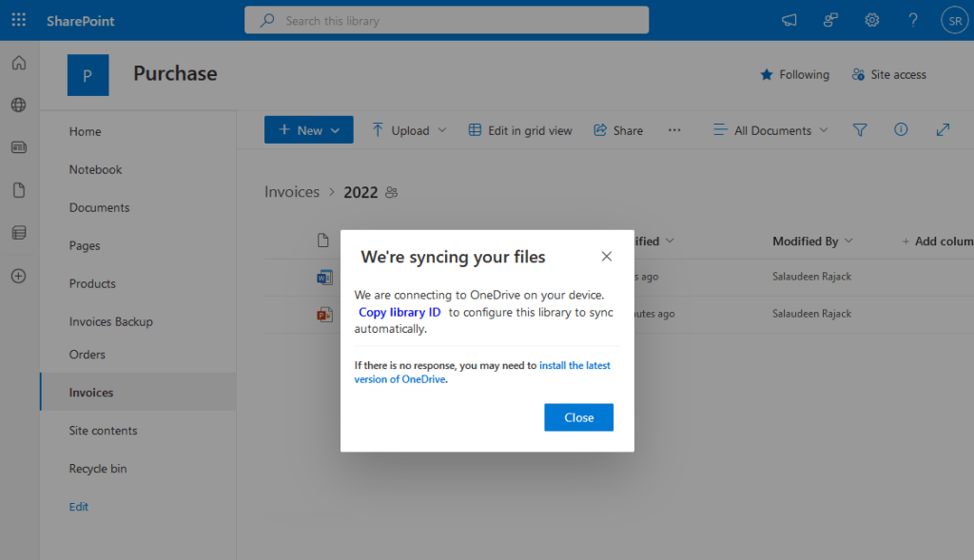Screen dimensions: 974x560
Task: Open the All Documents view selector
Action: click(769, 129)
